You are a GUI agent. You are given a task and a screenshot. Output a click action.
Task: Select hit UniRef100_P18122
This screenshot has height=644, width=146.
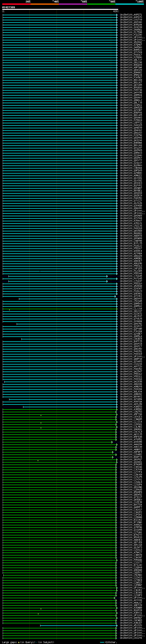[x=131, y=246]
